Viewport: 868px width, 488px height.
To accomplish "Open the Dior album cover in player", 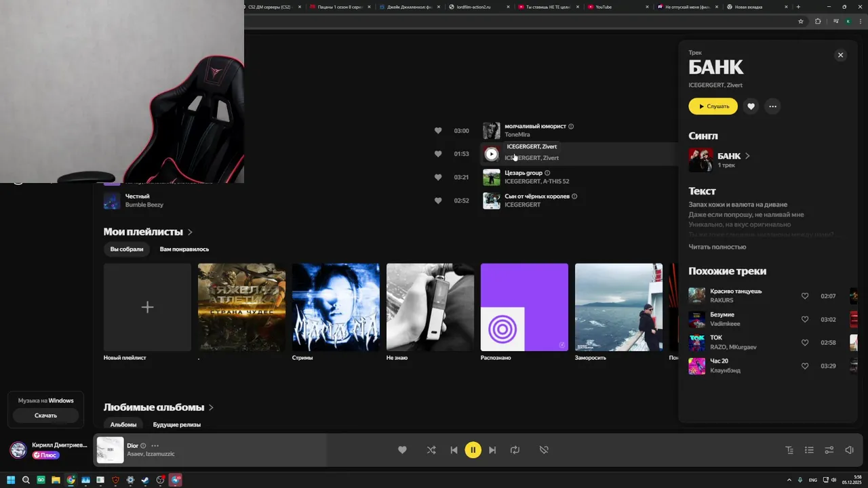I will pyautogui.click(x=110, y=450).
